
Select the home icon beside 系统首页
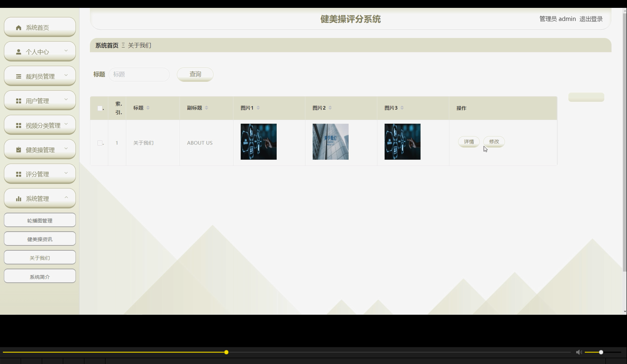coord(19,27)
